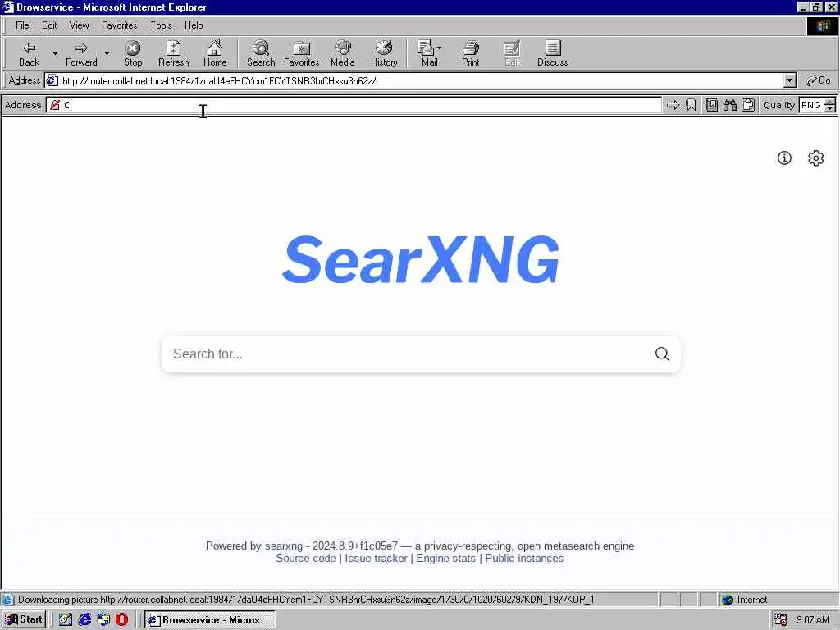The image size is (840, 630).
Task: Open the Public instances link
Action: (524, 558)
